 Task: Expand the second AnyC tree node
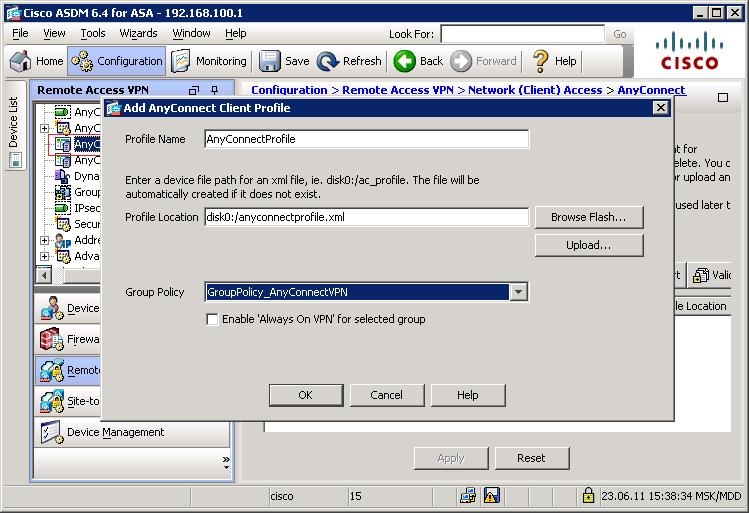pyautogui.click(x=44, y=128)
